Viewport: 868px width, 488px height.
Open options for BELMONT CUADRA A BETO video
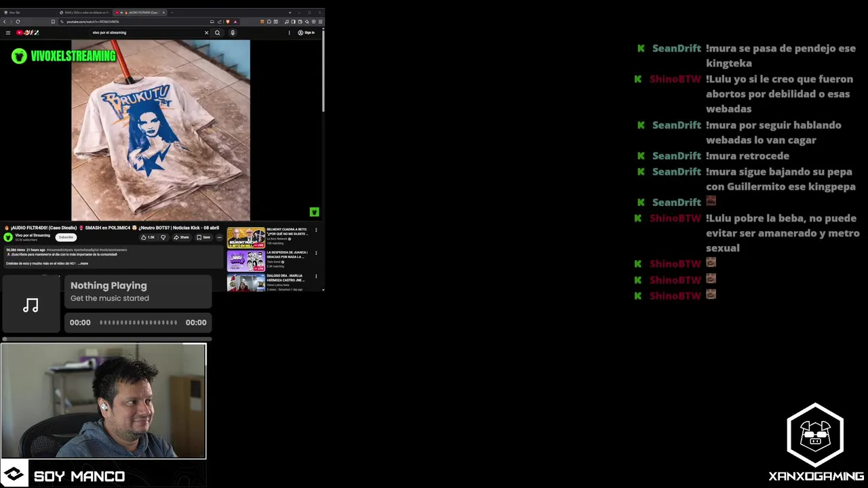point(316,230)
